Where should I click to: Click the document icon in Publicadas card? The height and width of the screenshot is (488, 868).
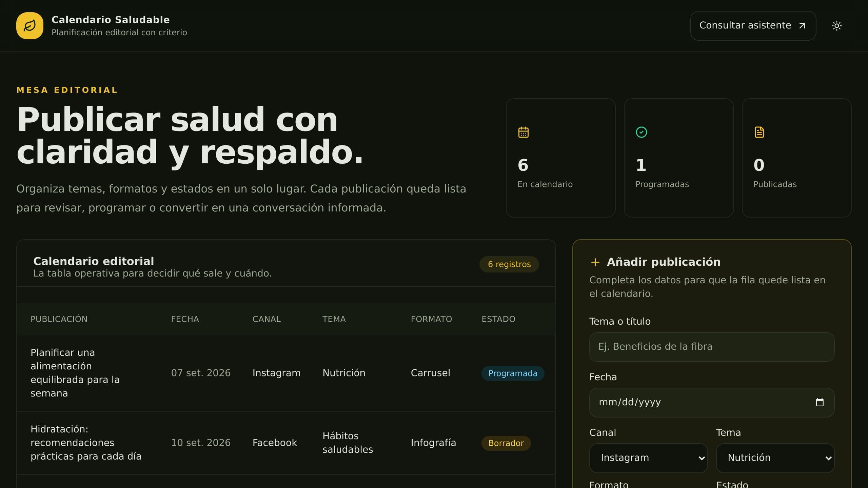pyautogui.click(x=759, y=132)
